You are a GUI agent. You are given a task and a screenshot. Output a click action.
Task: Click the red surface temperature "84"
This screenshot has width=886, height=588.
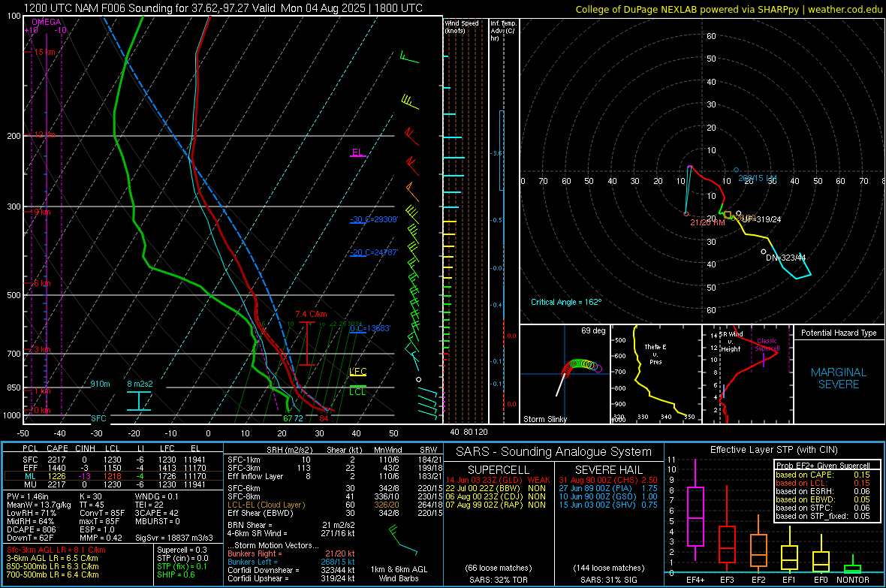point(324,418)
